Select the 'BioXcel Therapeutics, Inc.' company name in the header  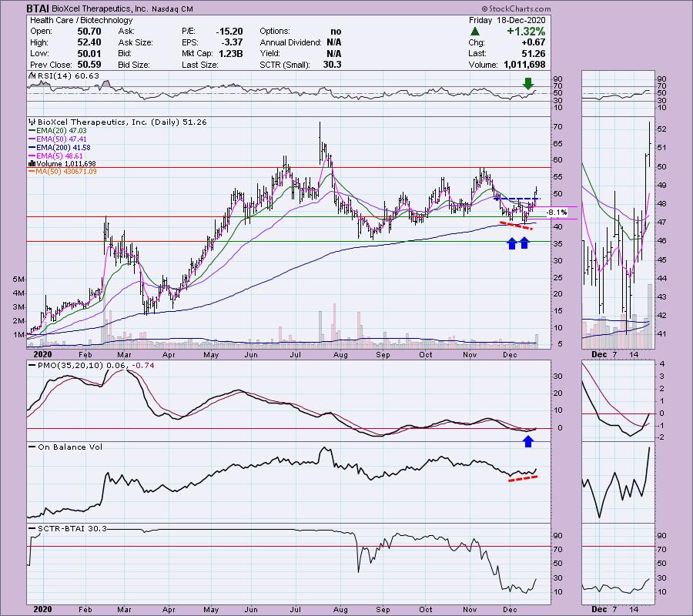tap(100, 8)
